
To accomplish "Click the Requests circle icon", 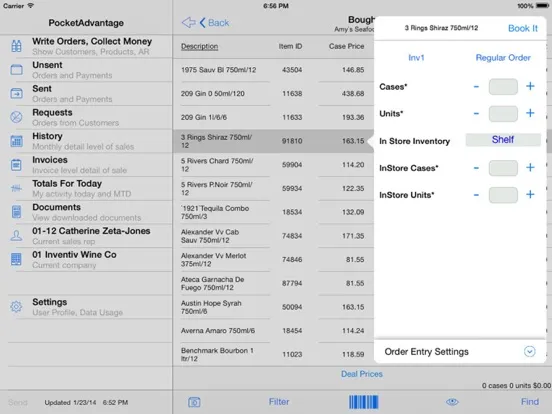I will click(16, 117).
